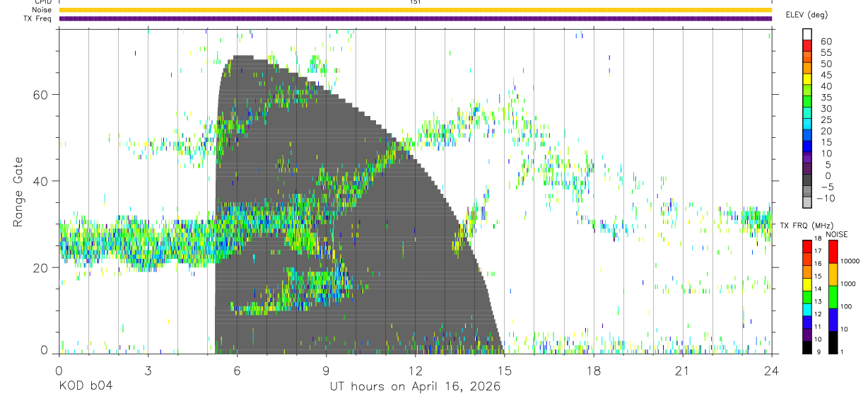868x401 pixels.
Task: Click the '25' tick on the ELEV scale
Action: pyautogui.click(x=825, y=120)
